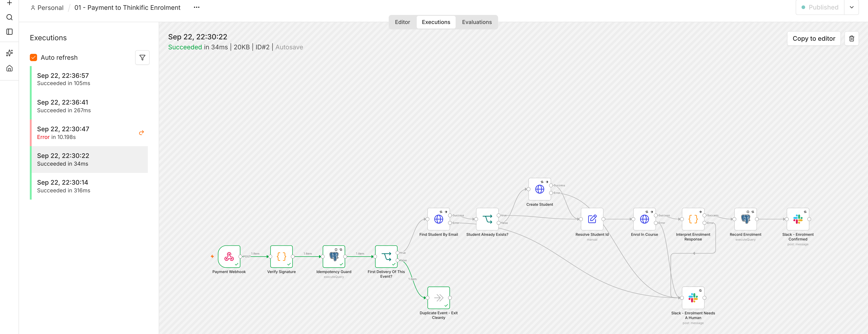This screenshot has height=334, width=868.
Task: Click the plus icon in the sidebar
Action: pyautogui.click(x=9, y=3)
